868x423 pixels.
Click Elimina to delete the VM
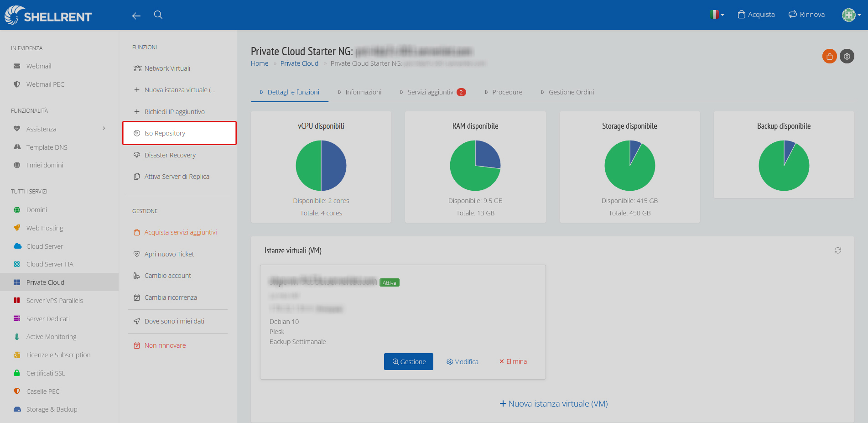point(513,361)
